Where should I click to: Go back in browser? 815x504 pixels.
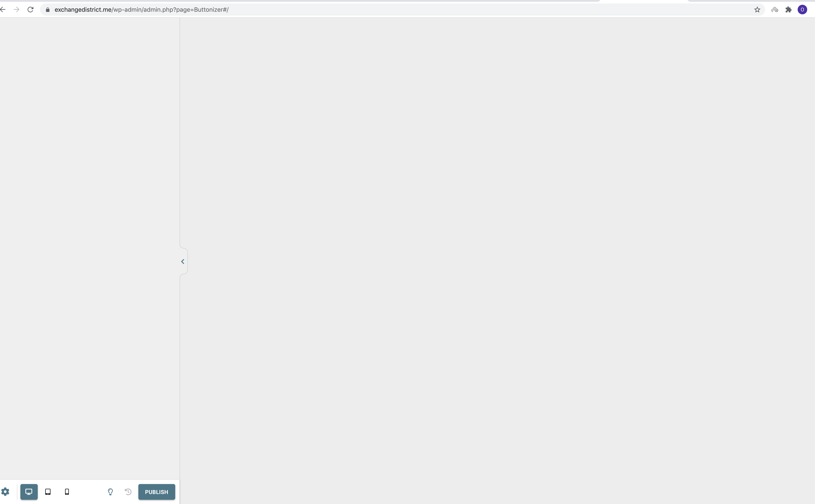coord(3,10)
